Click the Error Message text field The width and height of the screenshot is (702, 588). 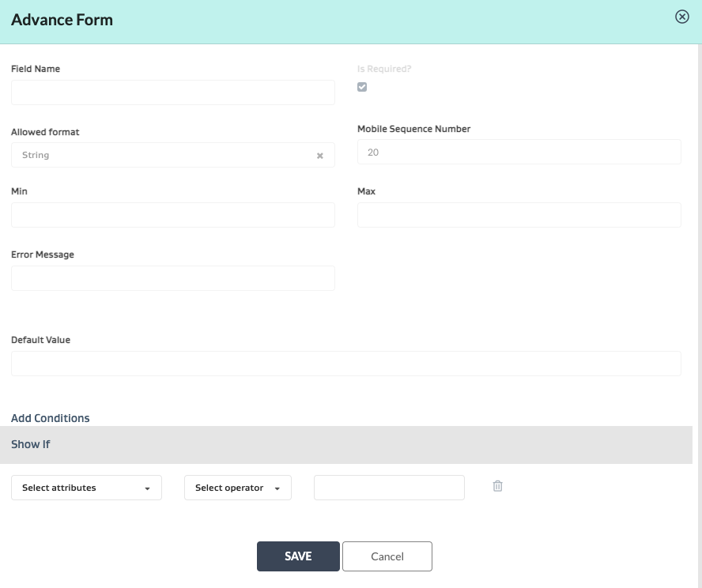click(x=172, y=278)
